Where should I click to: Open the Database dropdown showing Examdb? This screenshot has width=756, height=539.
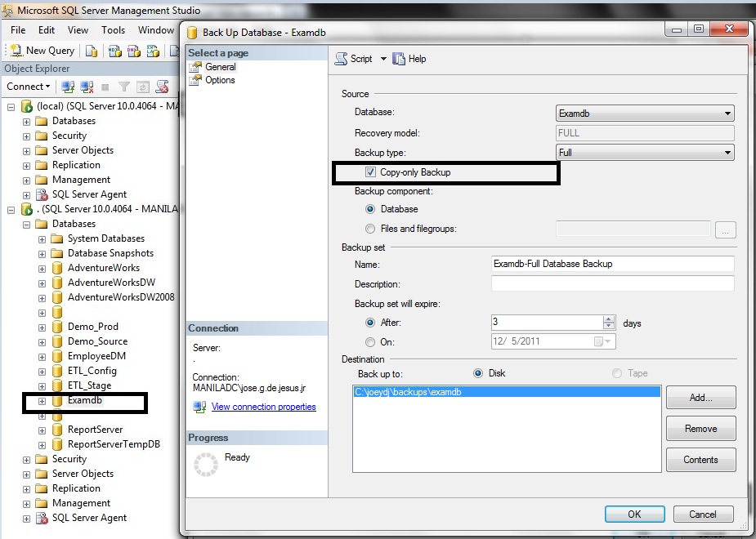coord(645,114)
